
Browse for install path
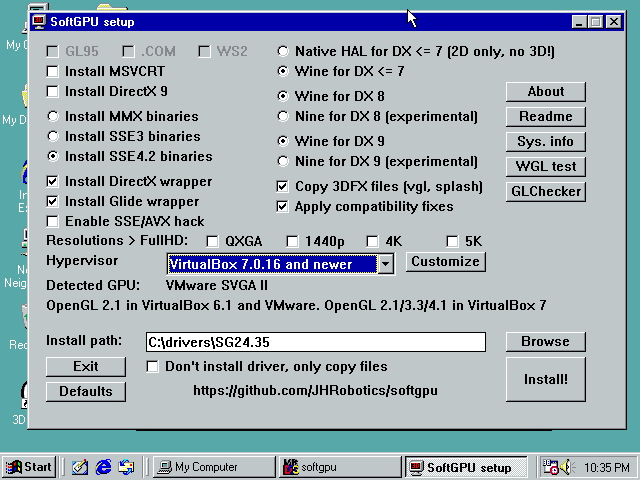pos(546,342)
